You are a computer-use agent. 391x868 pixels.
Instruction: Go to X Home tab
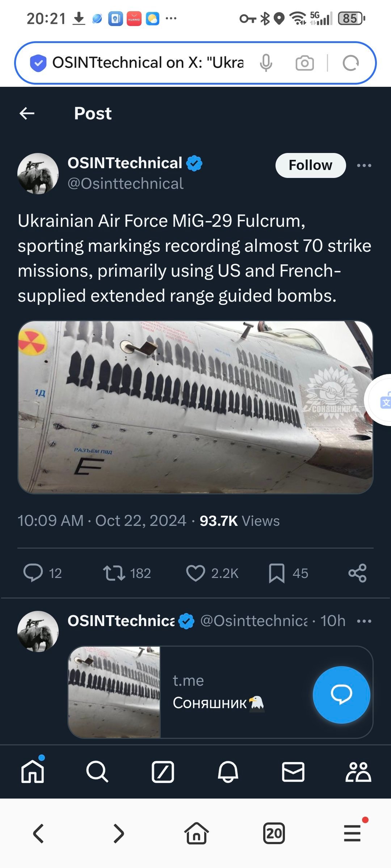click(33, 771)
